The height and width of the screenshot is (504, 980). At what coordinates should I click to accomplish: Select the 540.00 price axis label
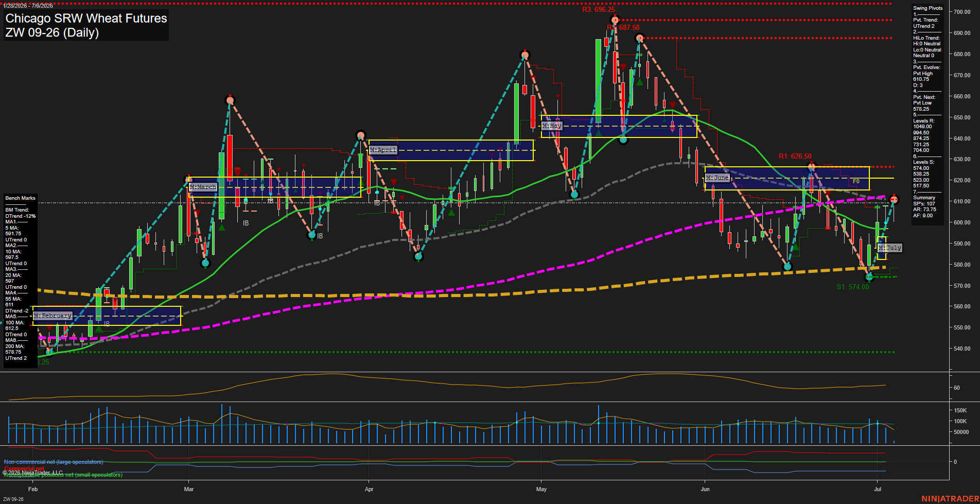point(962,349)
